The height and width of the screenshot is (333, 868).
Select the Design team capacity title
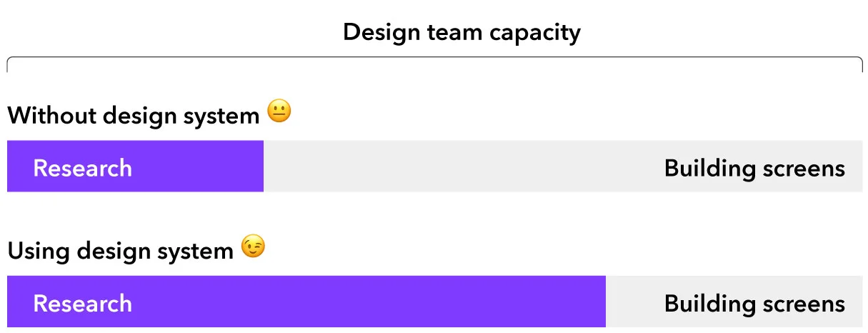point(462,32)
